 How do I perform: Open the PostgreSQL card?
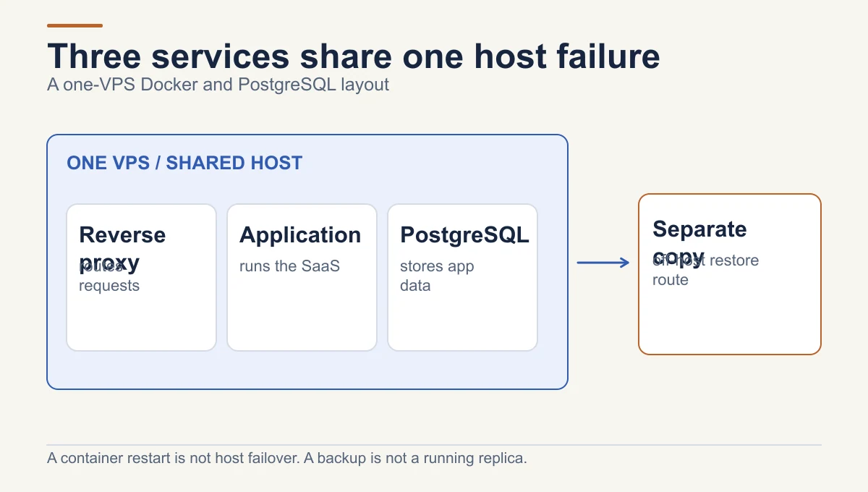[x=462, y=277]
